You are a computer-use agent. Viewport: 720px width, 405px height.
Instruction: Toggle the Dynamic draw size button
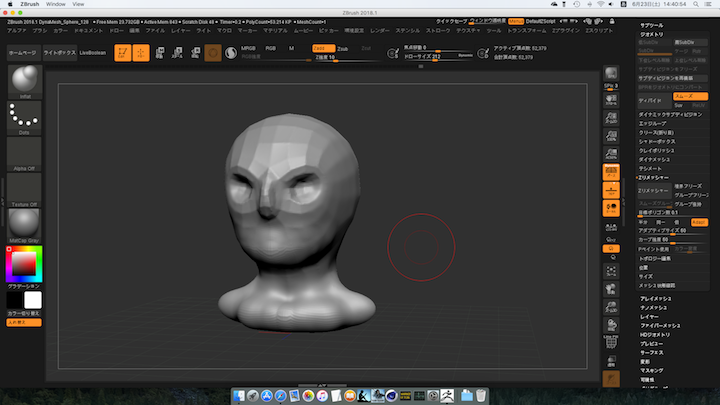[465, 56]
